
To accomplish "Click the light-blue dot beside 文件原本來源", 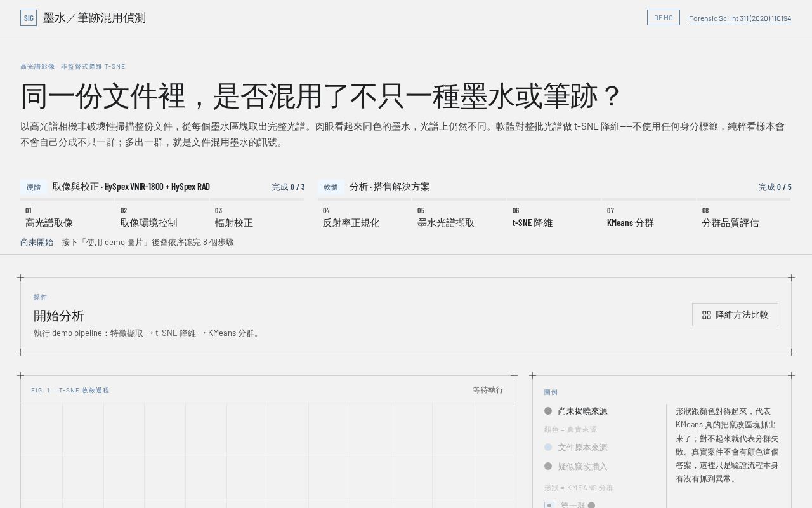I will pos(548,447).
